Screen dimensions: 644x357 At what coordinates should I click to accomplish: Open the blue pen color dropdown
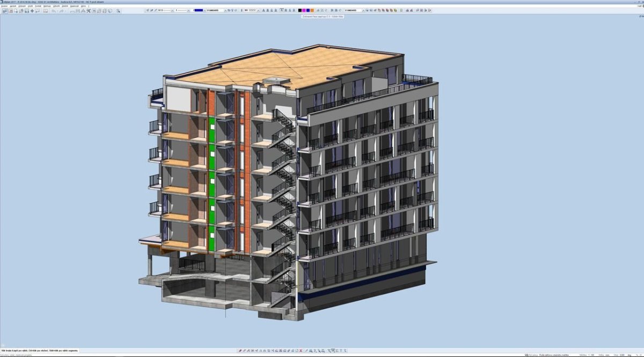(x=200, y=11)
